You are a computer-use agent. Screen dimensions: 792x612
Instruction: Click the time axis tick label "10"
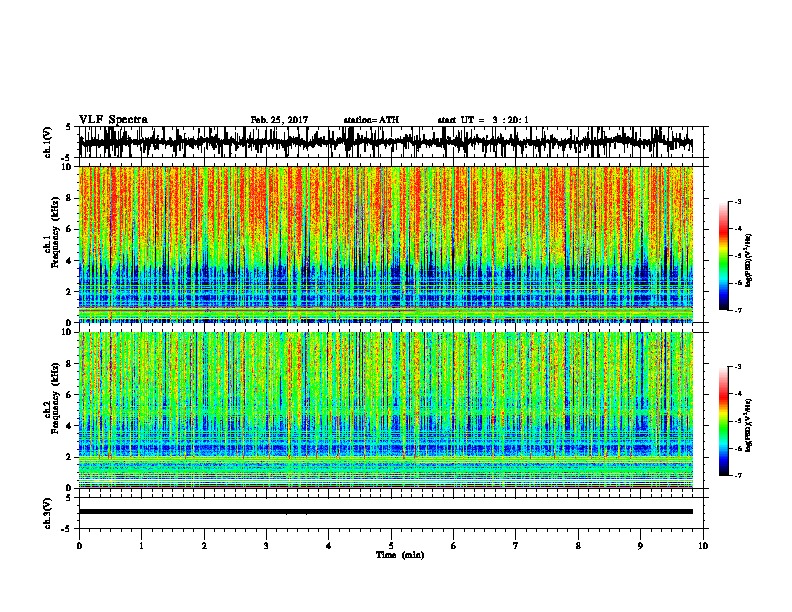(703, 546)
